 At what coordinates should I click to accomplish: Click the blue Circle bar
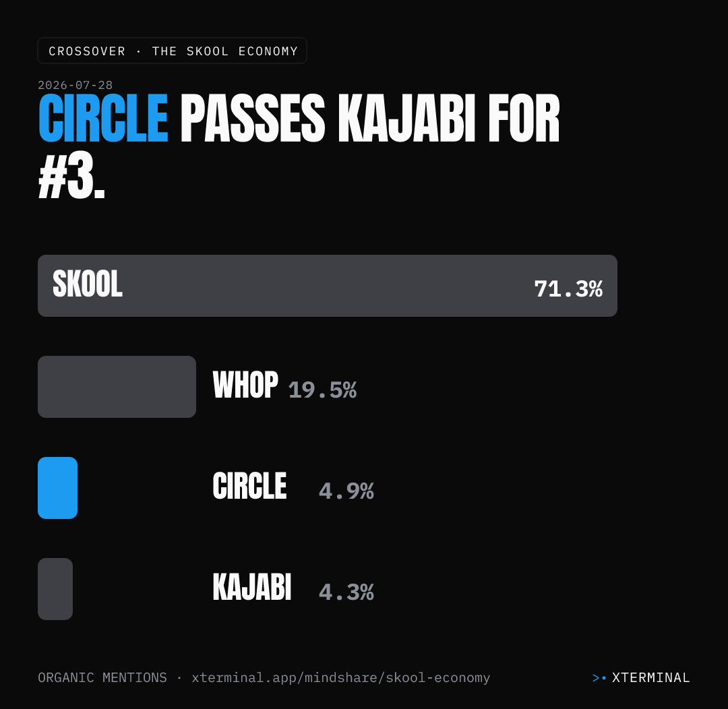(57, 488)
